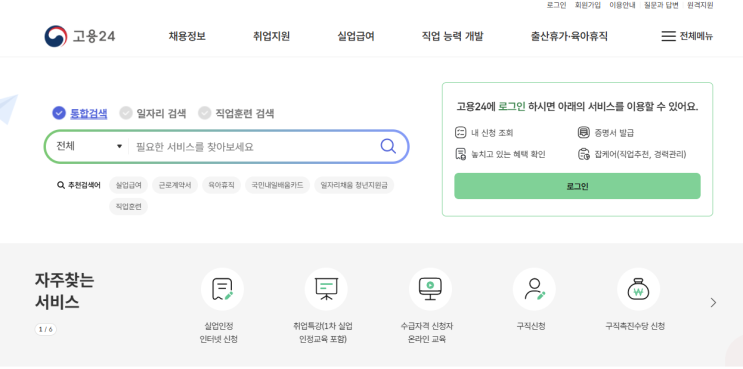Select 일자리 검색 search mode
Viewport: 743px width, 369px height.
[x=153, y=113]
